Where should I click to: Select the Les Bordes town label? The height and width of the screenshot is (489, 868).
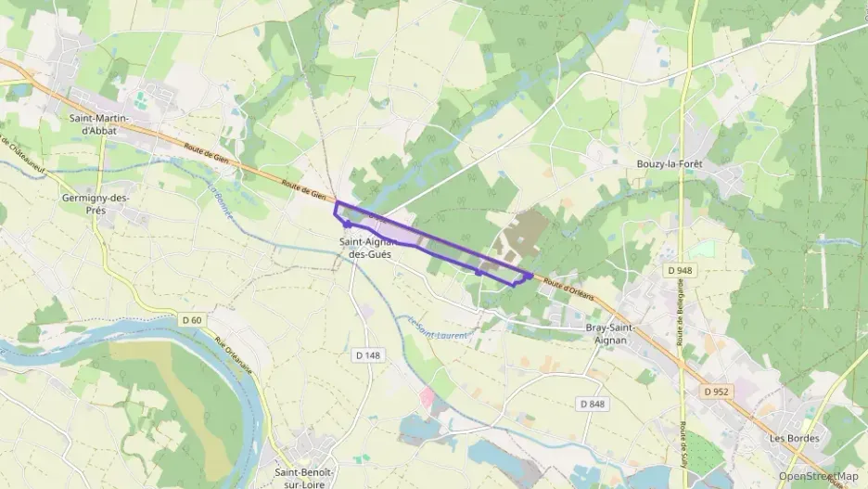click(x=795, y=438)
